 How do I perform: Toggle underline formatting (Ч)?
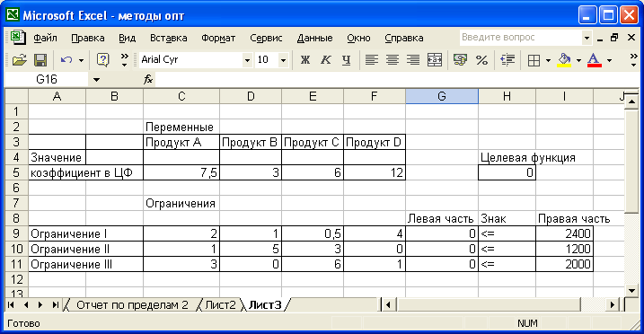click(346, 60)
